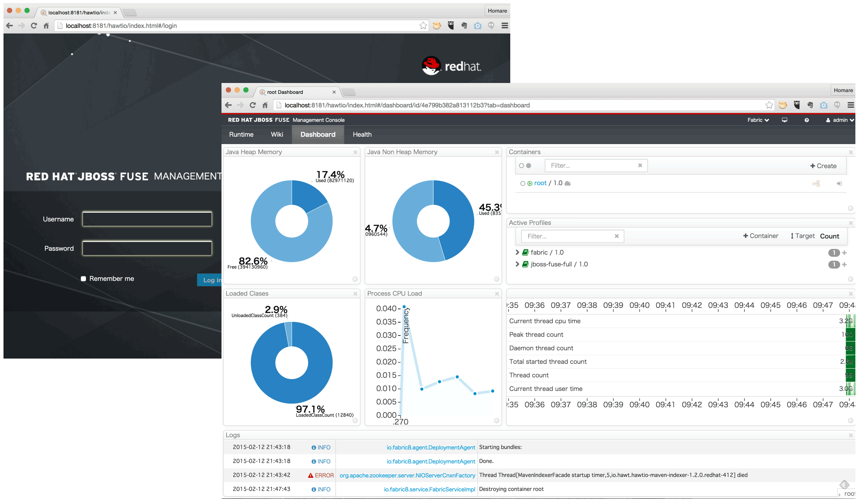Remove the Active Profiles widget

point(851,223)
